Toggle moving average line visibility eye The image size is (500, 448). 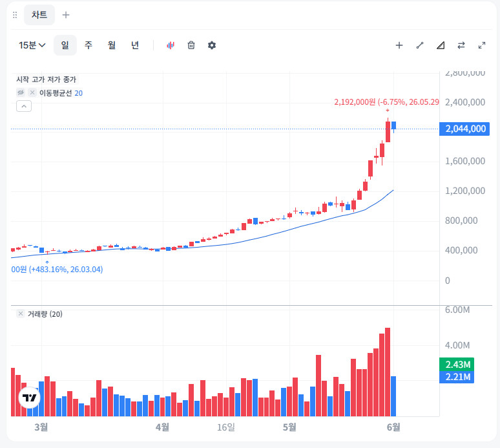click(x=21, y=92)
